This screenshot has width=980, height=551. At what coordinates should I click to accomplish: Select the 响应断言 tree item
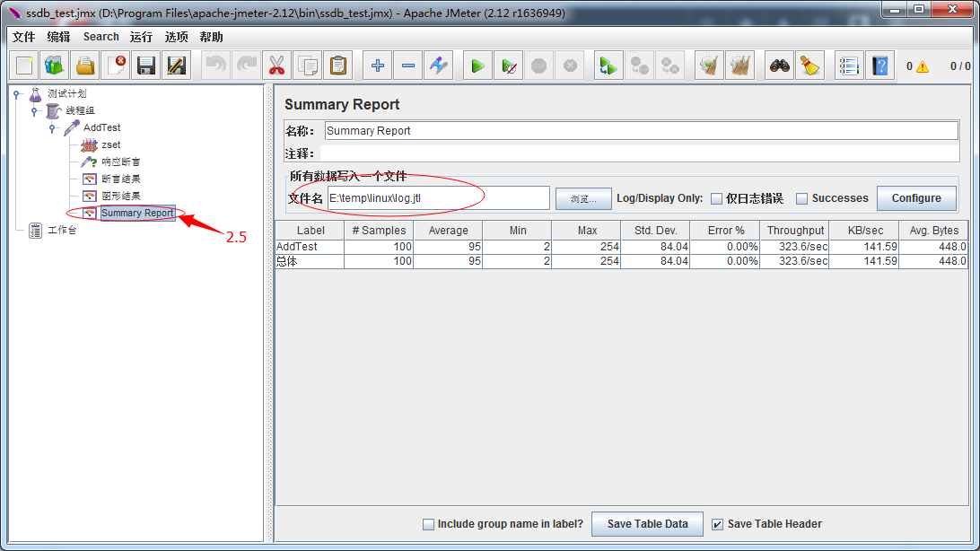pyautogui.click(x=120, y=162)
